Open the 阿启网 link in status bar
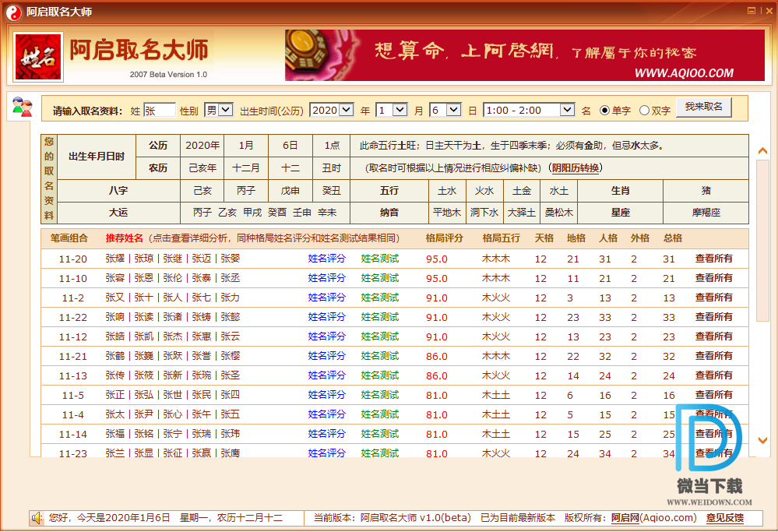This screenshot has height=532, width=778. coord(625,518)
